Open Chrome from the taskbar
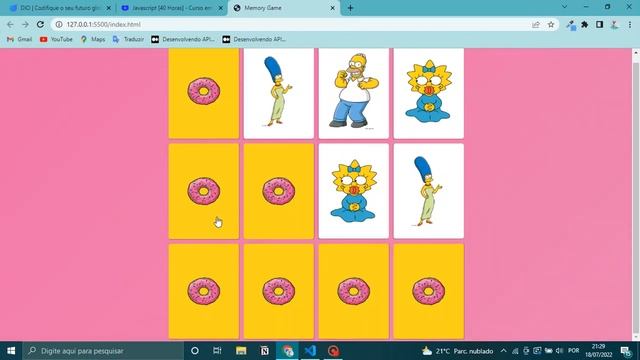640x360 pixels. click(288, 351)
